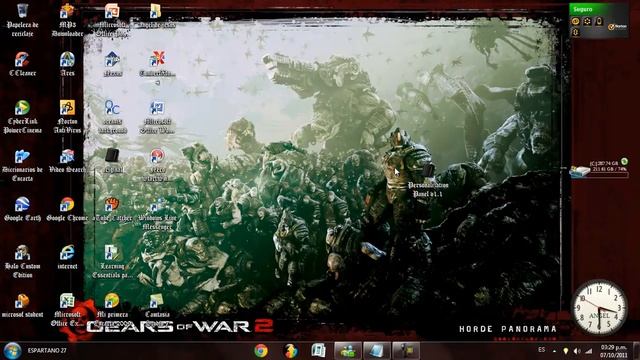Viewport: 640px width, 360px height.
Task: Click the yellow bulb tray icon
Action: coord(566,351)
